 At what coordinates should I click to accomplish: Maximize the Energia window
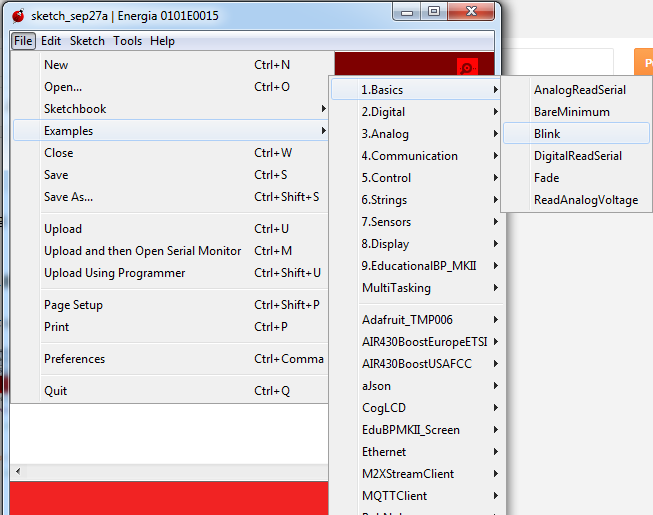434,12
